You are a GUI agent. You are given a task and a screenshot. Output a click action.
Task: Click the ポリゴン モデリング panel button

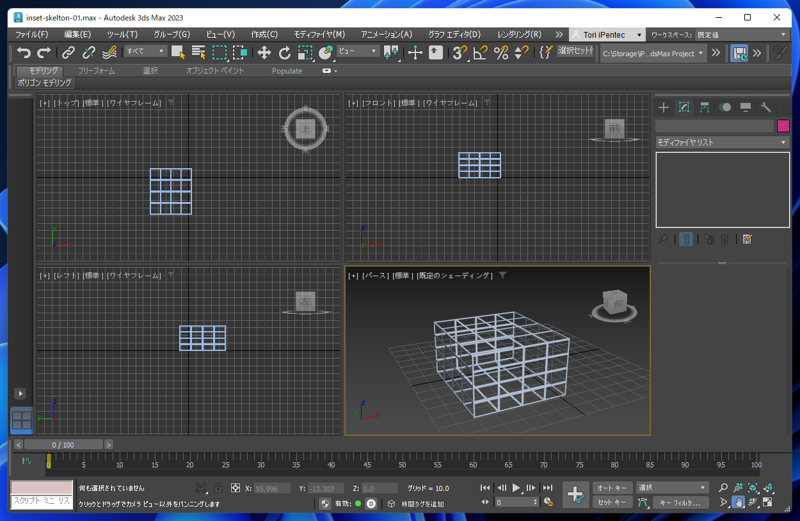tap(45, 83)
